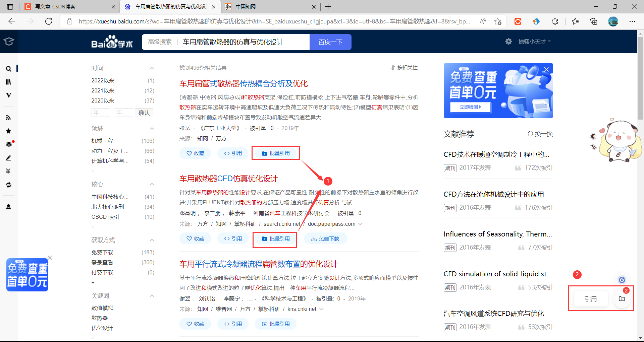Click the search magnifier sidebar icon
Image resolution: width=644 pixels, height=342 pixels.
tap(9, 69)
